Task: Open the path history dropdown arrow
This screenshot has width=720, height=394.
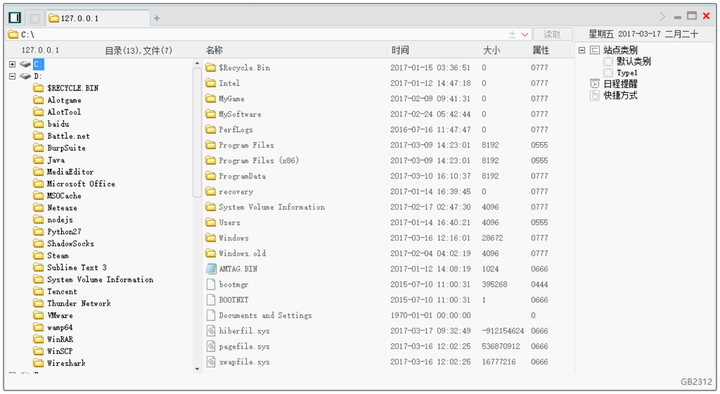Action: point(525,34)
